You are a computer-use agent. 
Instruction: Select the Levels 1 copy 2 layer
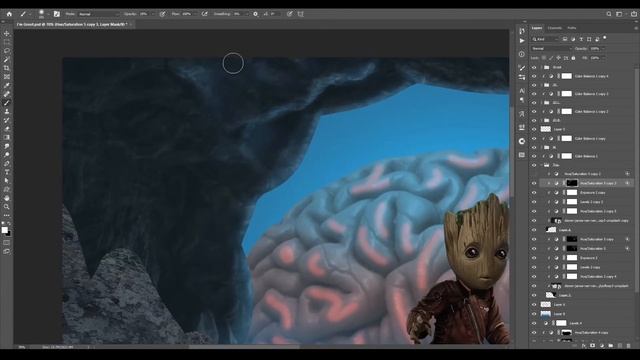tap(591, 202)
